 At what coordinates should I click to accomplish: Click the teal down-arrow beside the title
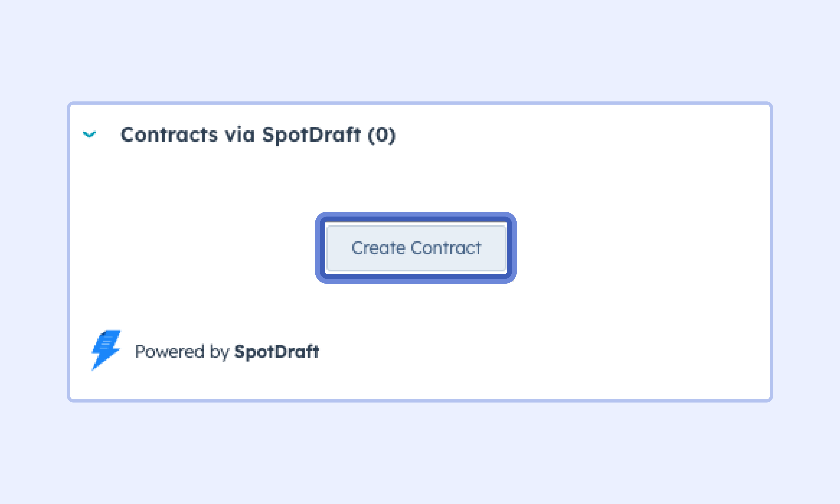point(89,135)
